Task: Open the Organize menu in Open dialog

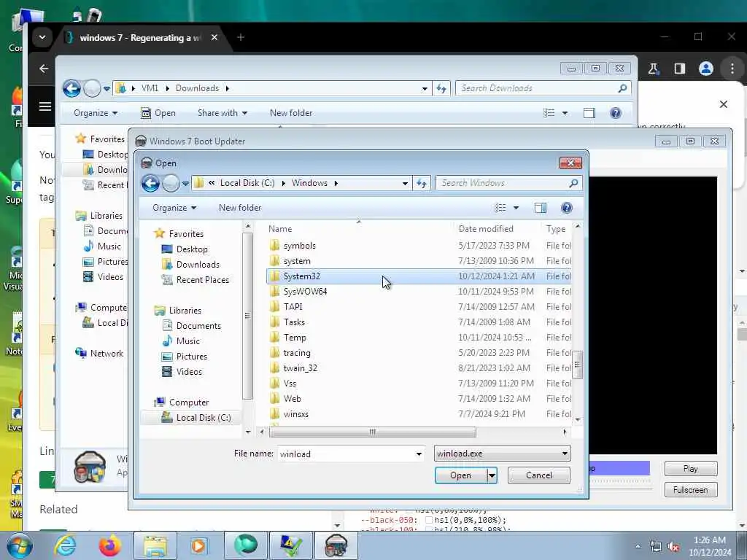Action: (174, 208)
